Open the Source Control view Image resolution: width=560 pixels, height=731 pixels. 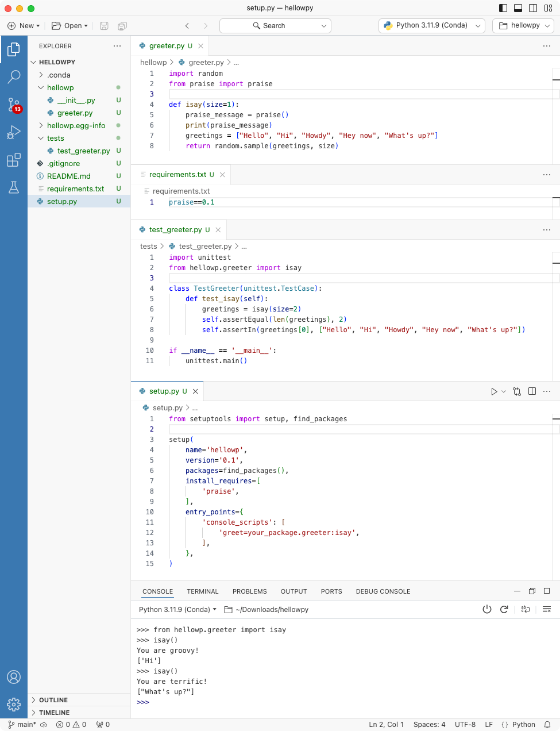(x=14, y=105)
